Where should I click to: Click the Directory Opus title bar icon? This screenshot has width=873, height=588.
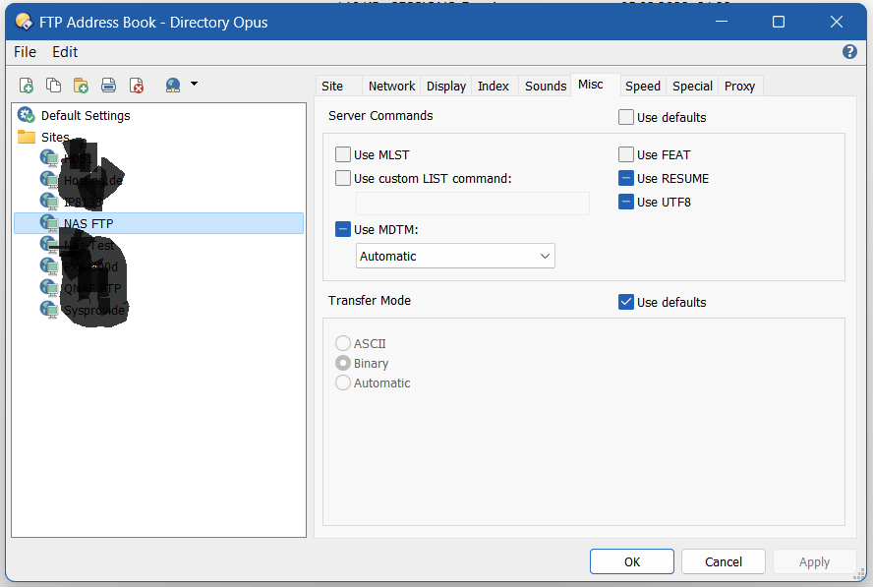click(x=24, y=22)
